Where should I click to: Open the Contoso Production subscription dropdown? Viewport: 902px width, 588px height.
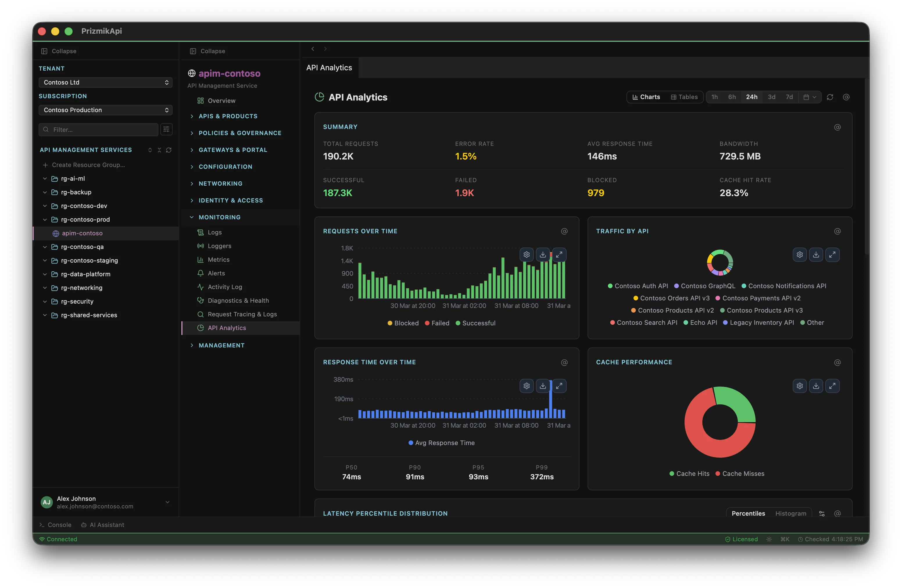tap(105, 110)
